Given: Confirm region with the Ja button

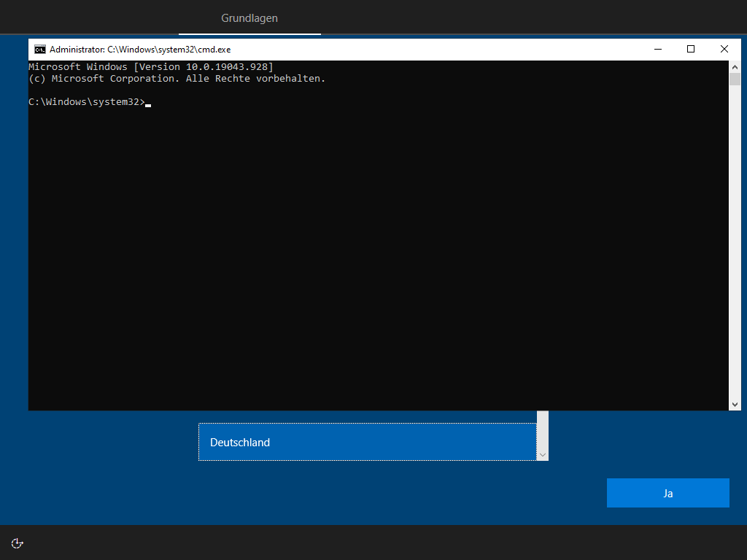Looking at the screenshot, I should tap(668, 493).
